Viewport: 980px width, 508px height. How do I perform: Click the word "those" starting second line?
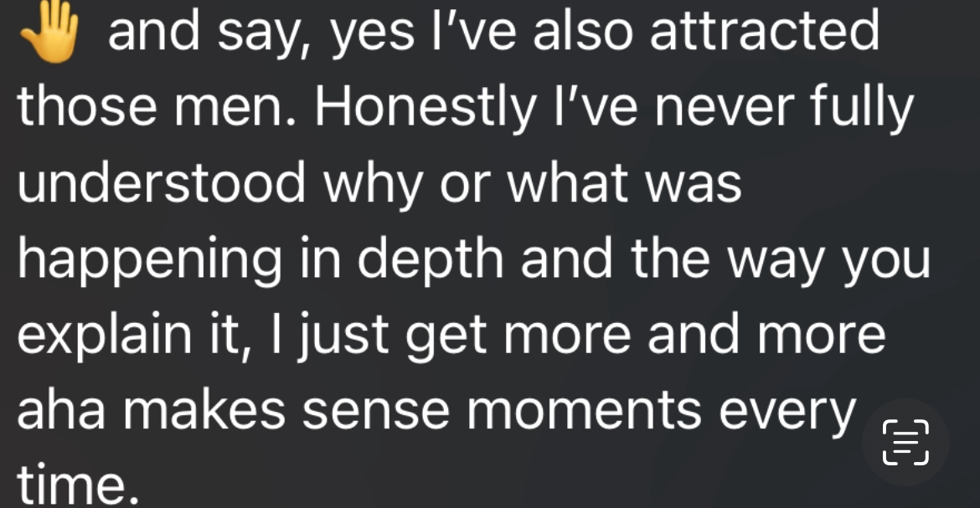[87, 108]
